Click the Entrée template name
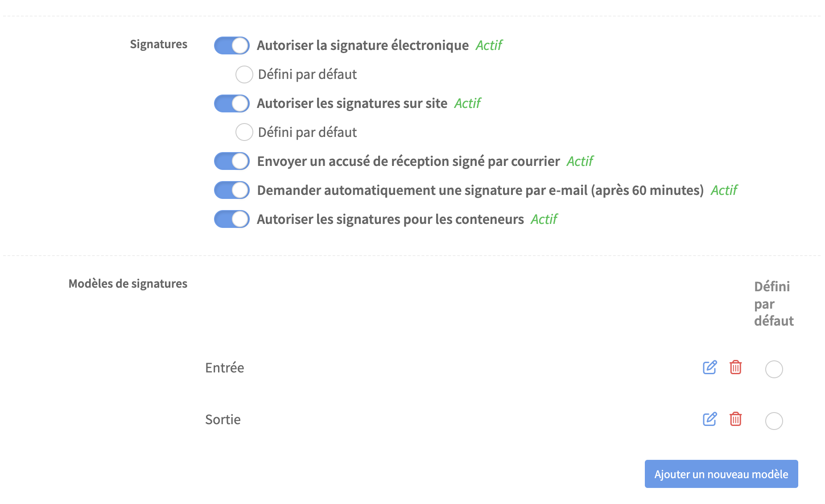The image size is (825, 504). coord(225,368)
